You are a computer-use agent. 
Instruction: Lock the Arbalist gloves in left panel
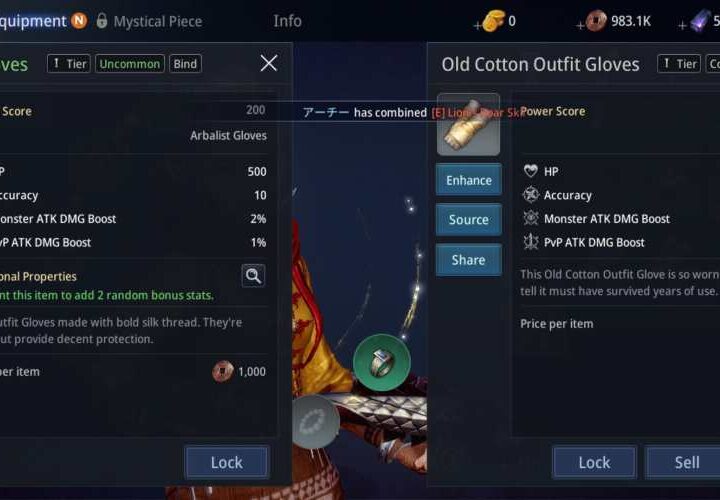(227, 462)
